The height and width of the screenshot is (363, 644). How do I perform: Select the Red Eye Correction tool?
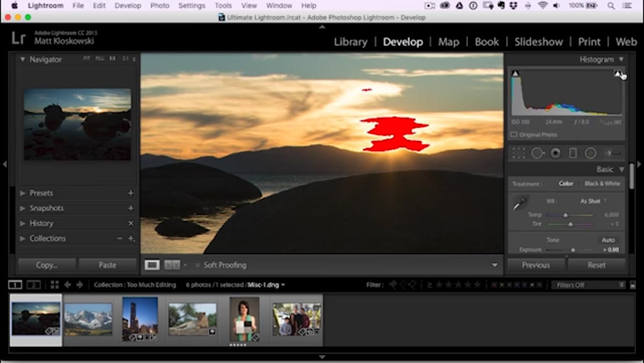(555, 154)
